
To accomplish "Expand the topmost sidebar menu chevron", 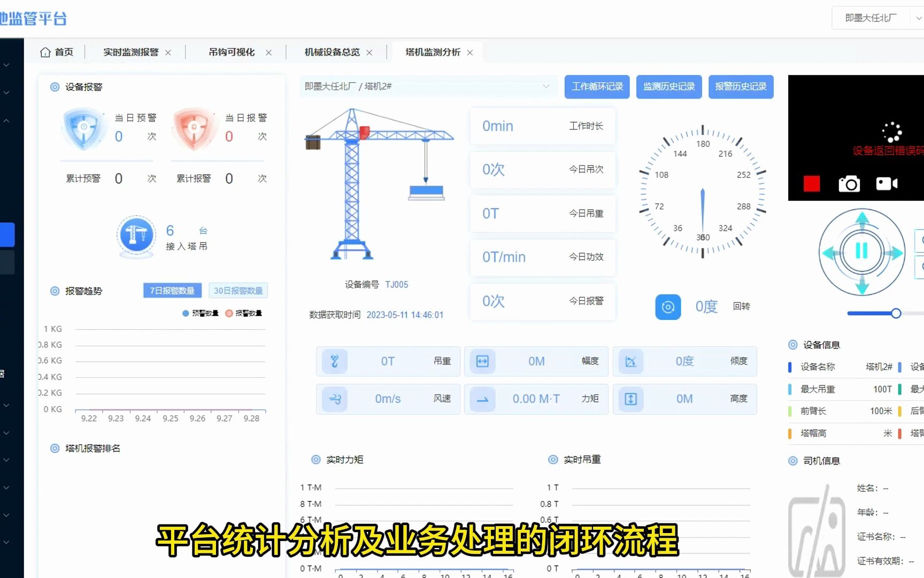I will pos(6,65).
